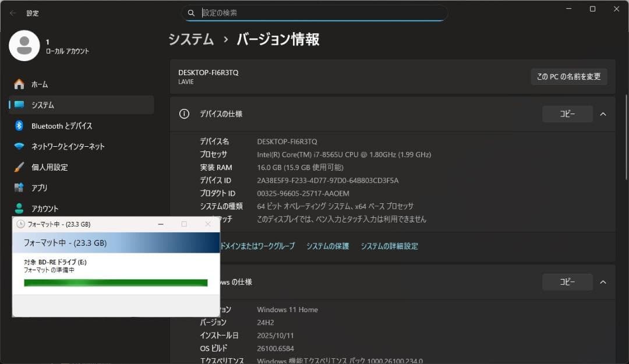Click システム in the breadcrumb path
The image size is (629, 364).
coord(191,40)
